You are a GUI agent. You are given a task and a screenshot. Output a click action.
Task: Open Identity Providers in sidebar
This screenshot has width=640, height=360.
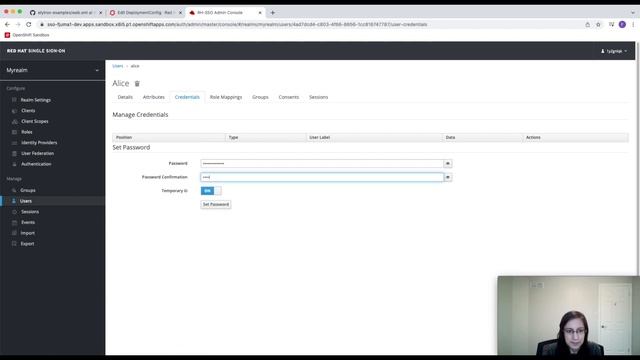click(39, 142)
